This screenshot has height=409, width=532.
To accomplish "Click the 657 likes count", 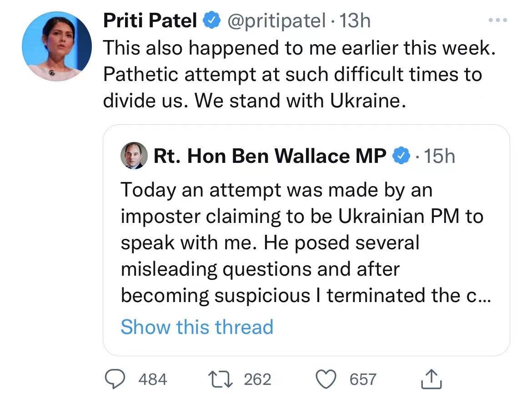I will [363, 379].
